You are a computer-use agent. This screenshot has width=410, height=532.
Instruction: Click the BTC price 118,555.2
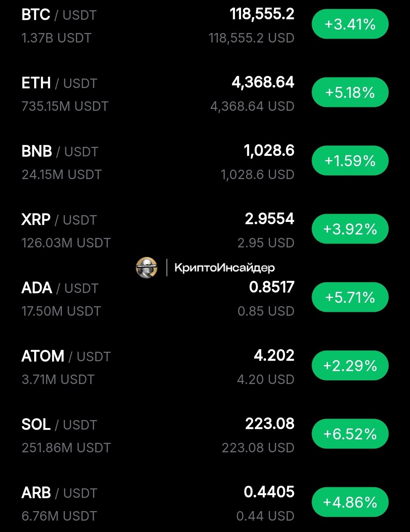pyautogui.click(x=262, y=14)
